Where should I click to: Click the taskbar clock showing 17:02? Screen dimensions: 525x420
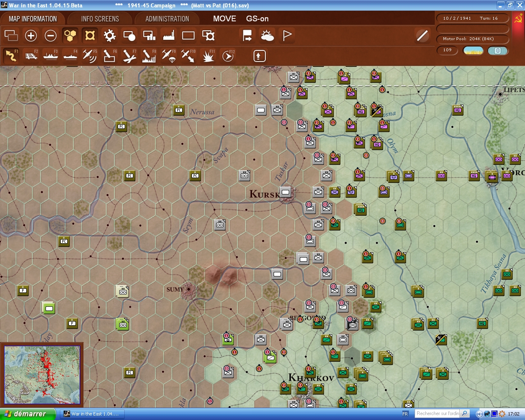point(514,414)
